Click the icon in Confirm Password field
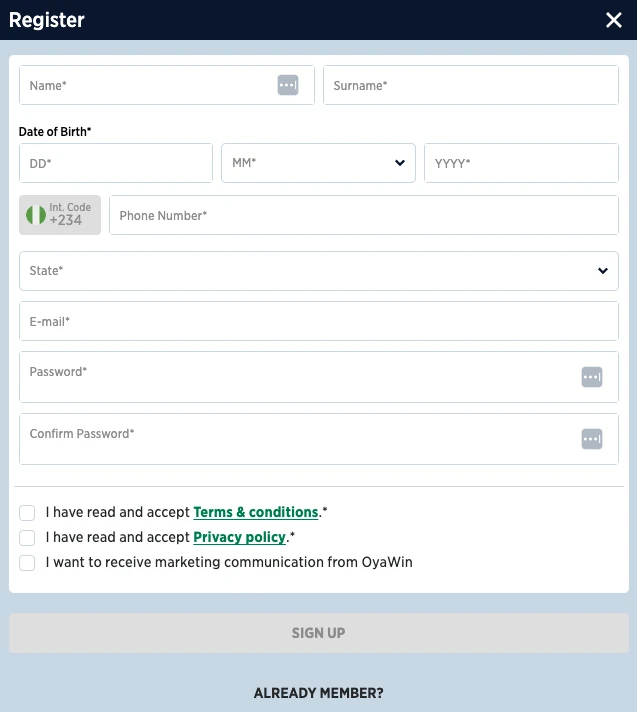637x712 pixels. point(592,439)
